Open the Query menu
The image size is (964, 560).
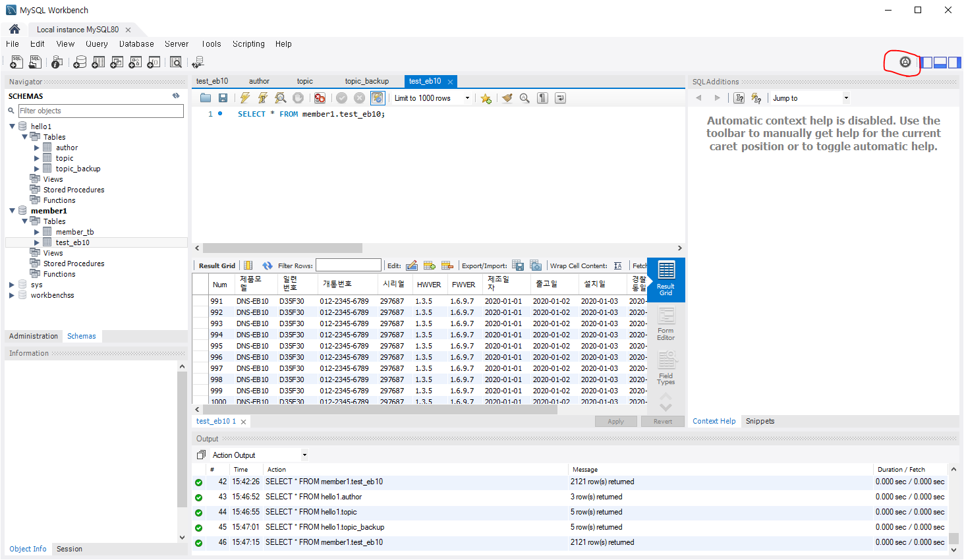coord(96,44)
